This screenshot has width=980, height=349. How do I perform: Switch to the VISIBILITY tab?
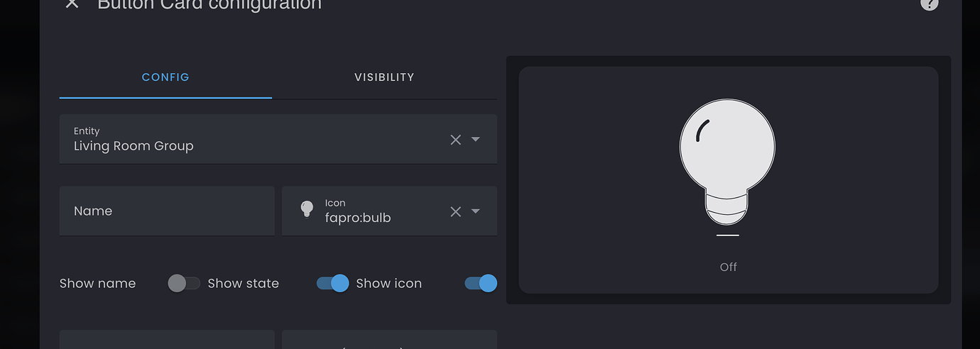pos(384,77)
